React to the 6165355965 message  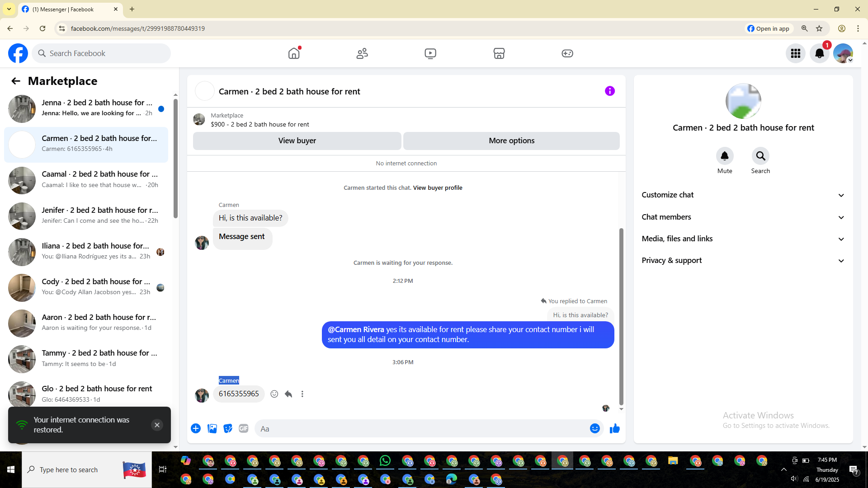point(274,394)
